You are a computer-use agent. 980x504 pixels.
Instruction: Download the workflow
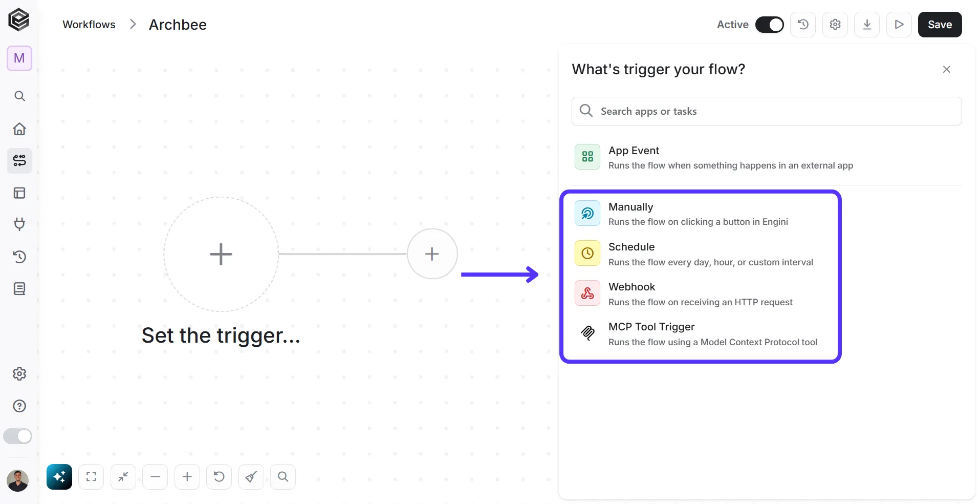pyautogui.click(x=867, y=25)
